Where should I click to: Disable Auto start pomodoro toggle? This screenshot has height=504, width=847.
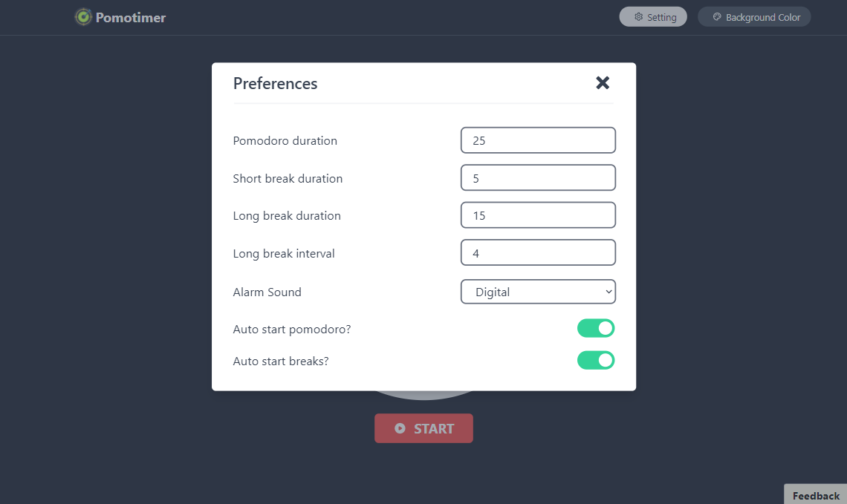tap(596, 328)
